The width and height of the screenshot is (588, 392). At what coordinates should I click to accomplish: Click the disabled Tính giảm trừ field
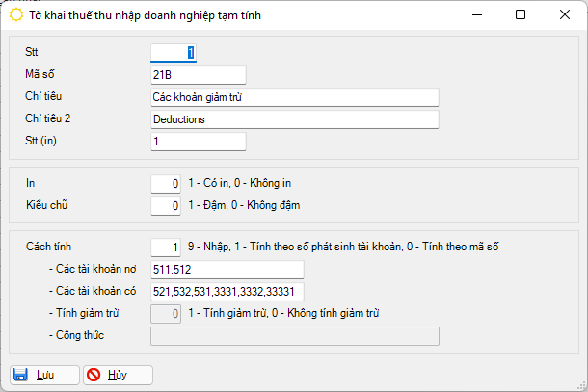(166, 313)
